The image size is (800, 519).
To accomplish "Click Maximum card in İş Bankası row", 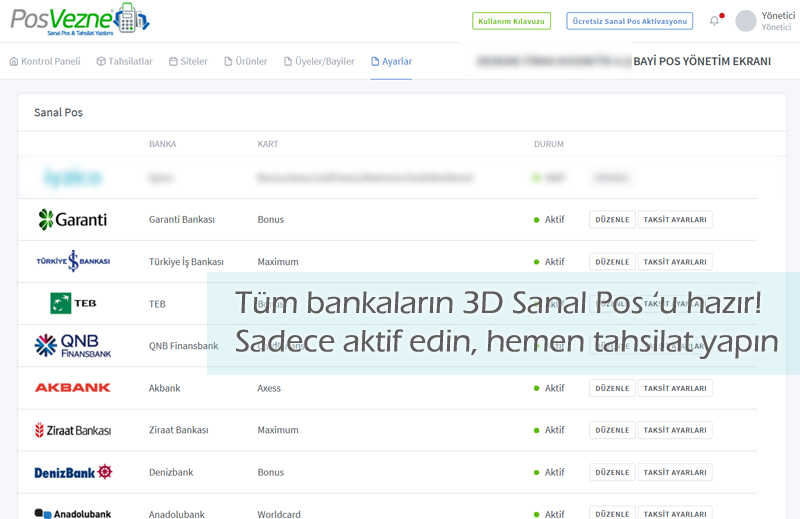I will (x=278, y=262).
